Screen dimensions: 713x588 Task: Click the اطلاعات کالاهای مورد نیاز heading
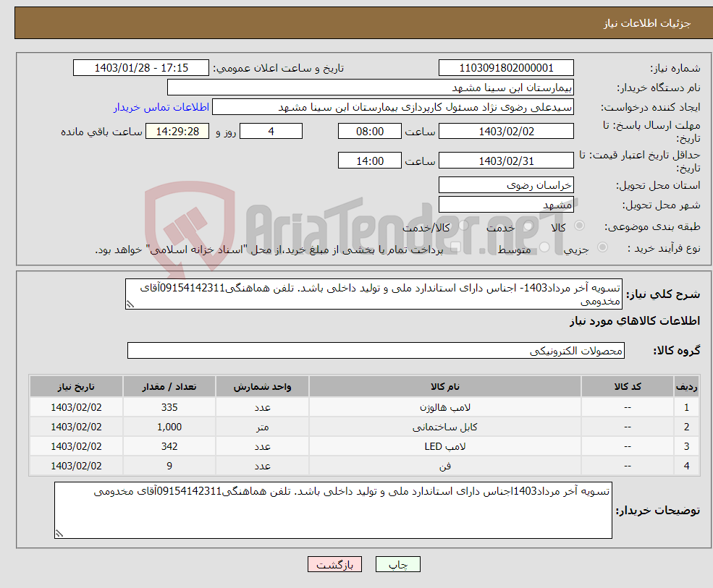635,321
